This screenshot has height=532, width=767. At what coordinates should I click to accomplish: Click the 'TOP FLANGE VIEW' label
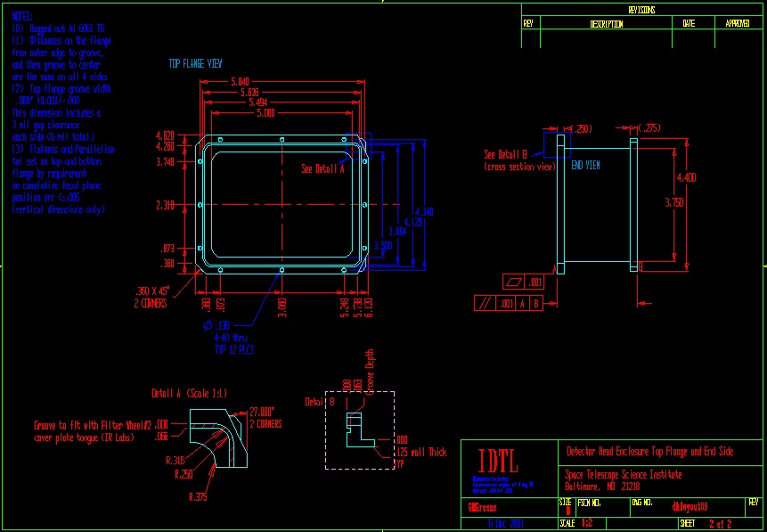196,64
